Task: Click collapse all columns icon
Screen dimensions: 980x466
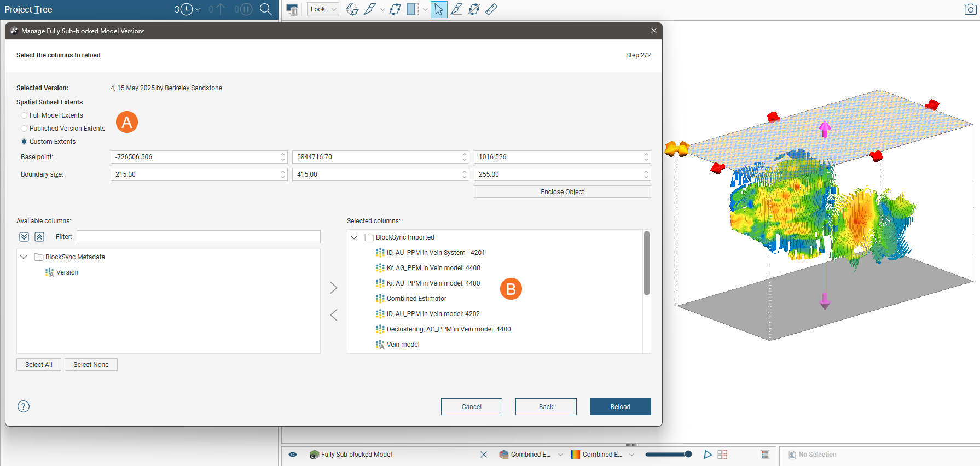Action: click(39, 237)
